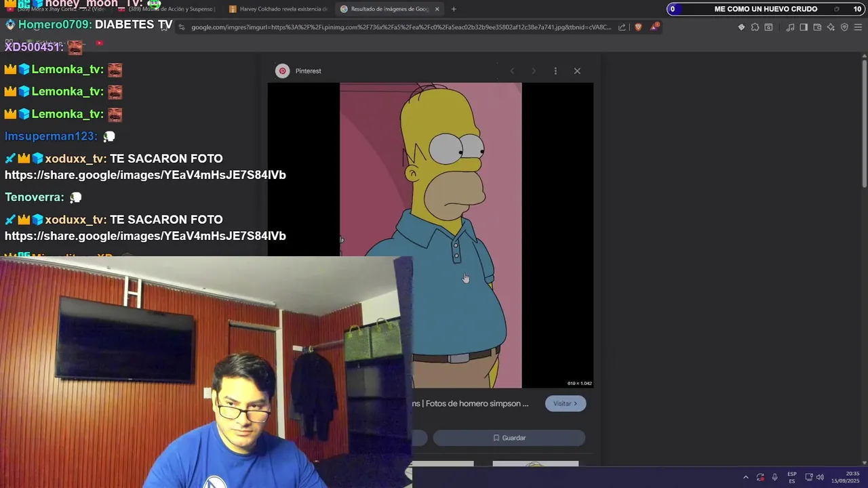
Task: Open xoduxx_tv's first share.google link in chat
Action: point(145,175)
